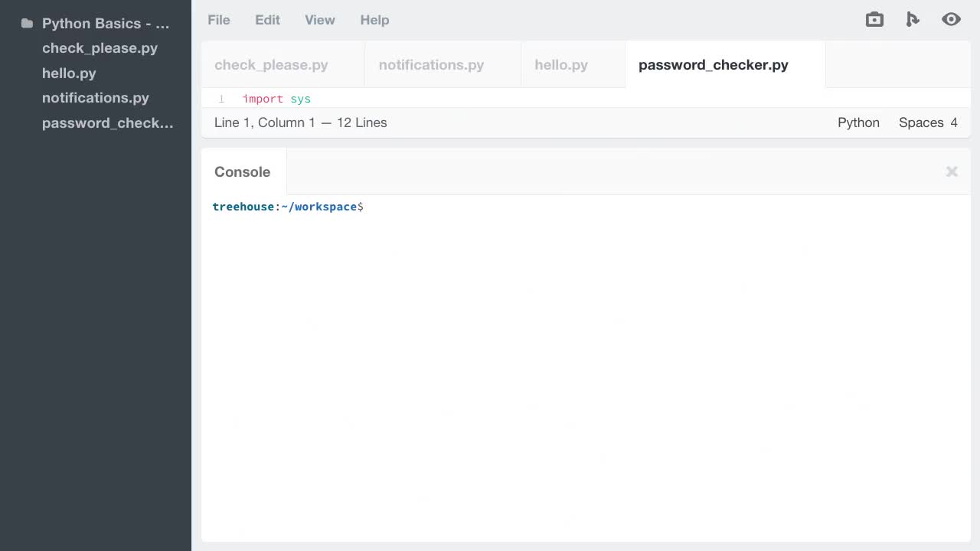Click the fork workspace icon
The width and height of the screenshot is (980, 551).
tap(913, 19)
